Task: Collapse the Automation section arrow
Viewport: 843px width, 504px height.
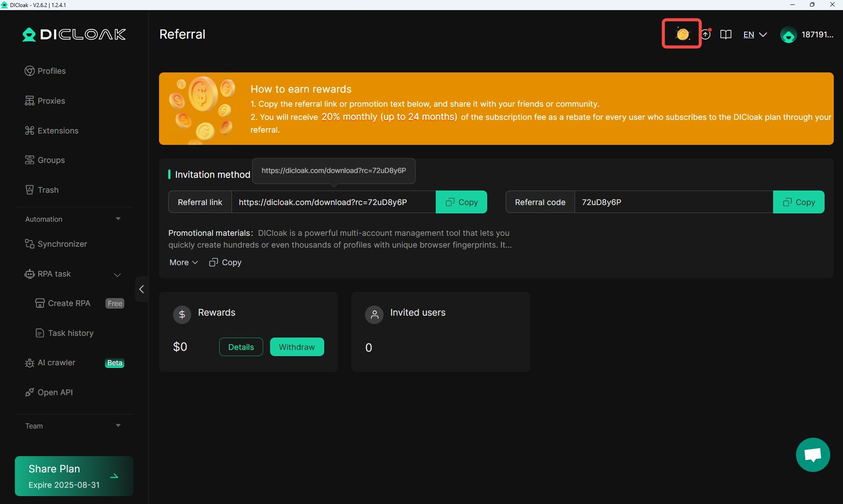Action: point(118,219)
